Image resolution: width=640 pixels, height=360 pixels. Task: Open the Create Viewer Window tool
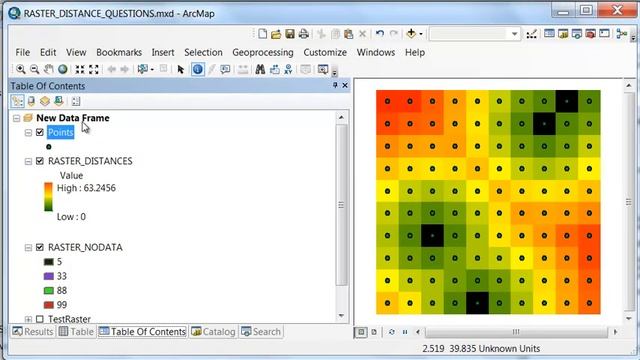[x=323, y=69]
